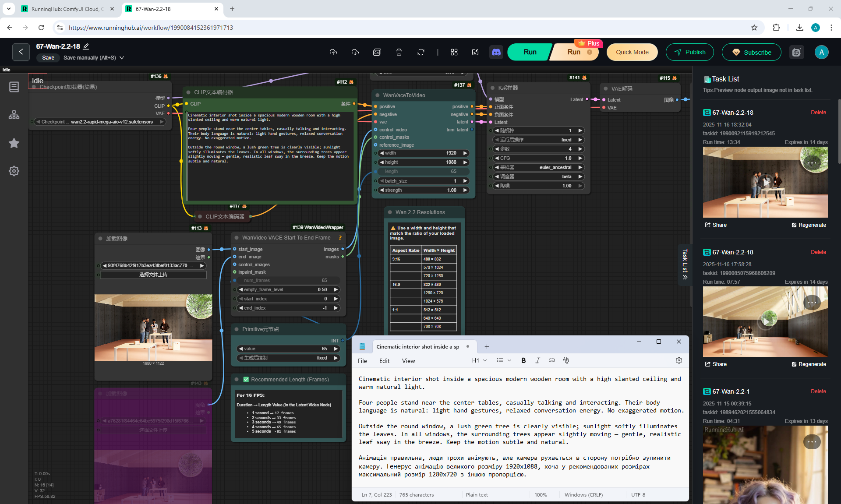Click the Quick Mode button
841x504 pixels.
(x=632, y=52)
